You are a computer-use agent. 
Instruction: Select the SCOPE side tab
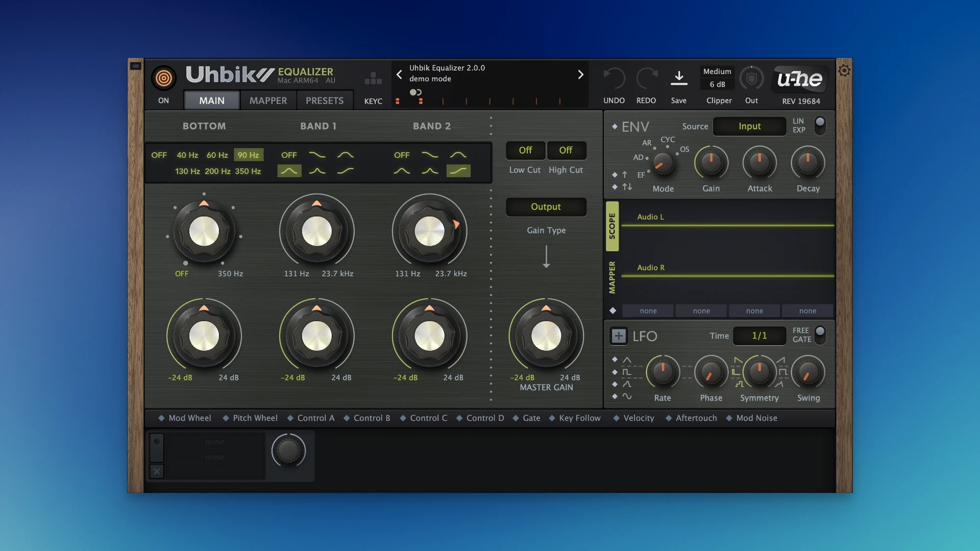coord(612,226)
